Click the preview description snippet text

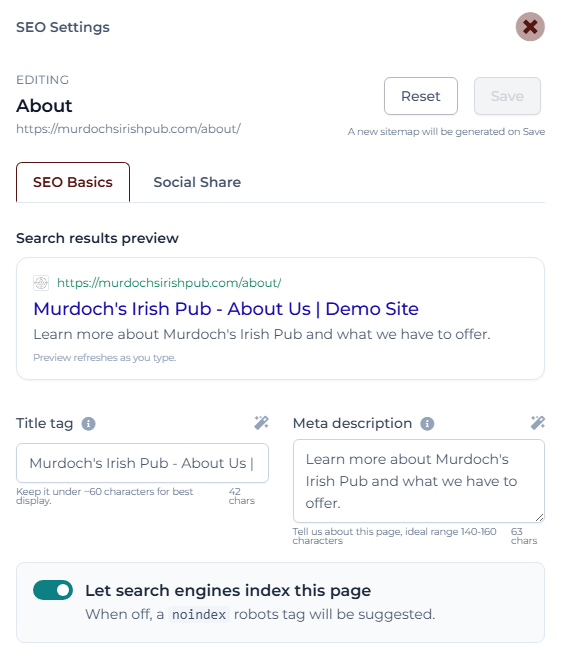pos(262,334)
